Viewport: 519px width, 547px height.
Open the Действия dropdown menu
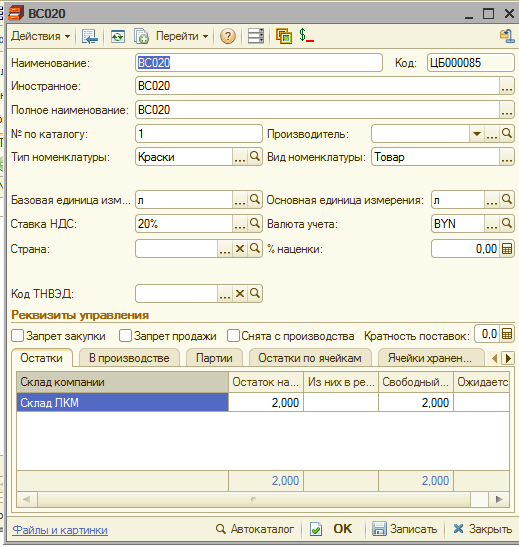[40, 36]
